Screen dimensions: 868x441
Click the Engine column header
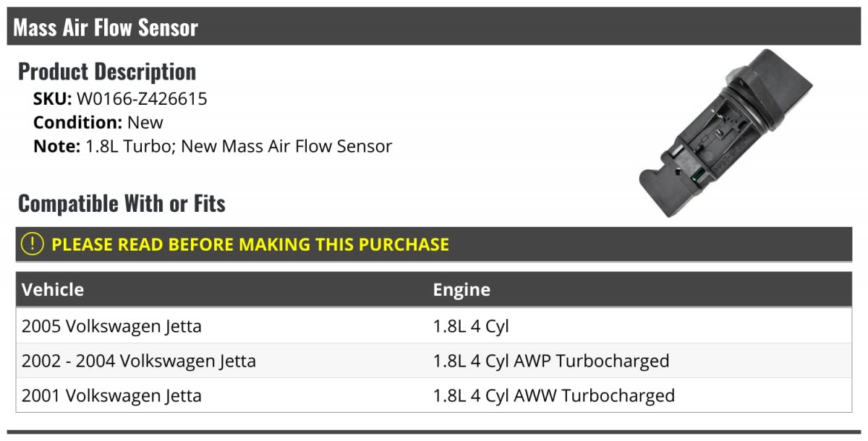[461, 291]
